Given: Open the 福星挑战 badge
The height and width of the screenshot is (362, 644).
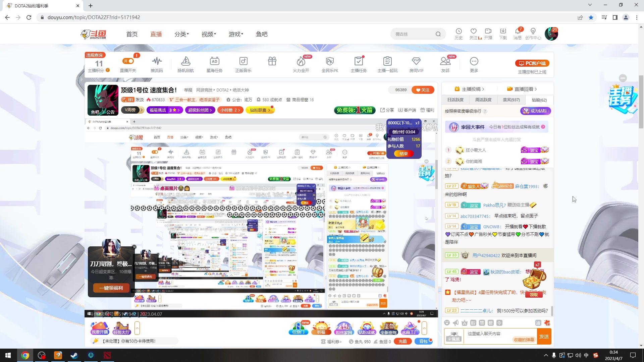Looking at the screenshot, I should (x=165, y=110).
